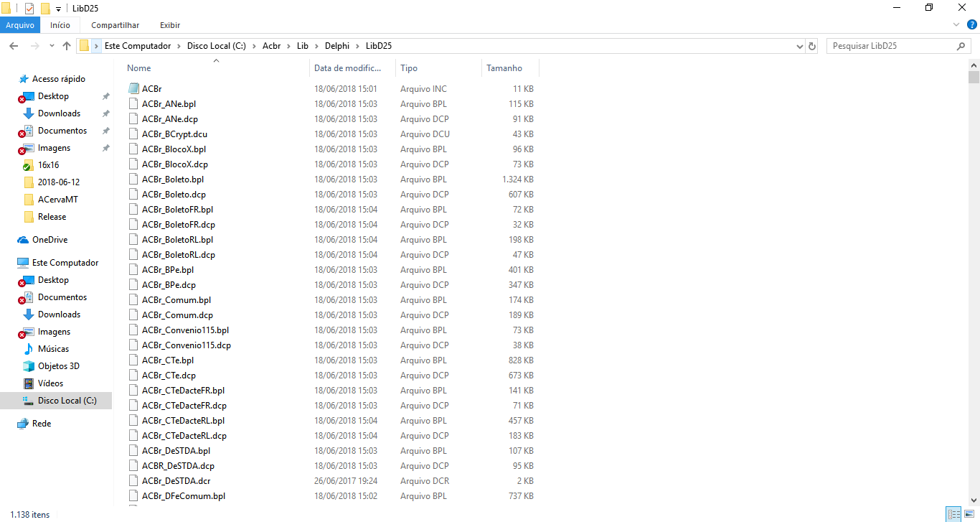Viewport: 980px width, 522px height.
Task: Open recent locations dropdown arrow
Action: [x=52, y=46]
